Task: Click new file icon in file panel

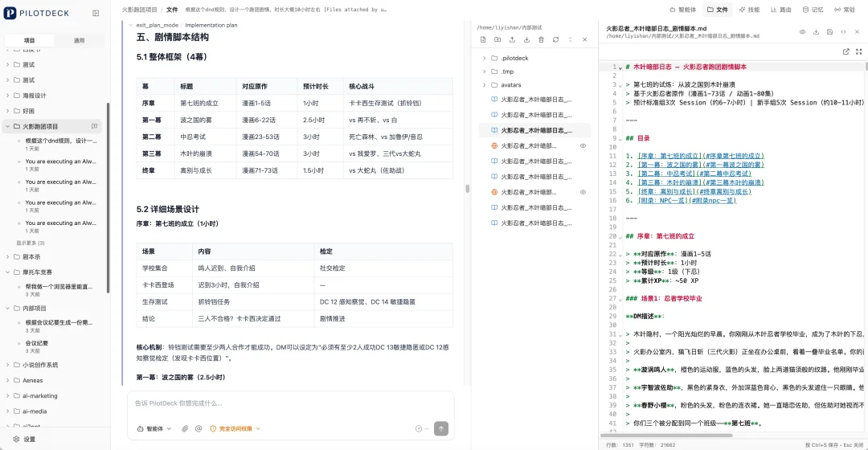Action: coord(483,40)
